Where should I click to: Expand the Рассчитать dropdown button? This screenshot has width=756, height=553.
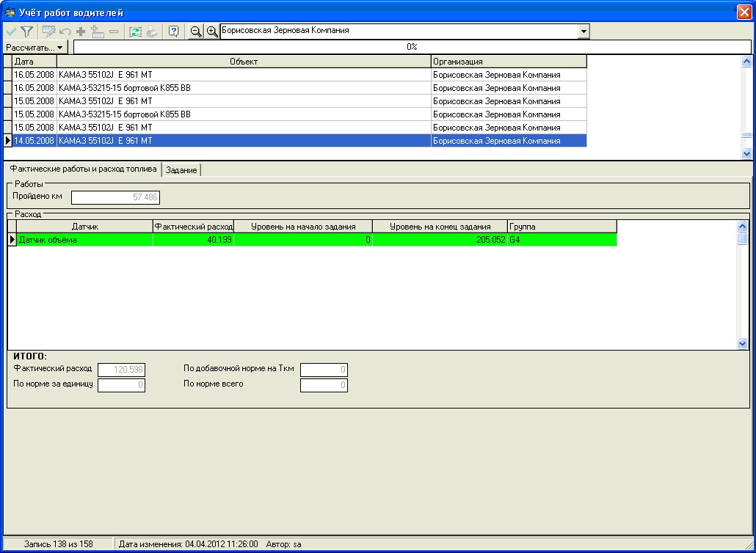[x=35, y=47]
